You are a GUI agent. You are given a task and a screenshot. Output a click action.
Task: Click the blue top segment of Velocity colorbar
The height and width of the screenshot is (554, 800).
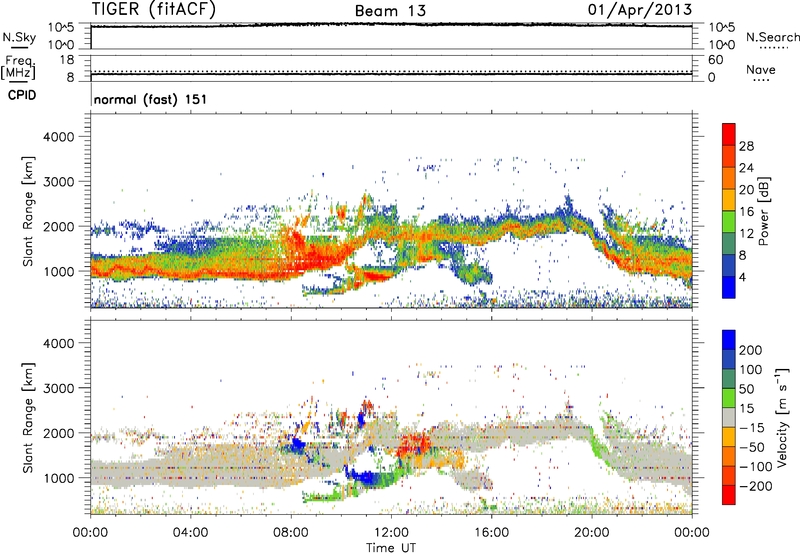click(x=729, y=340)
